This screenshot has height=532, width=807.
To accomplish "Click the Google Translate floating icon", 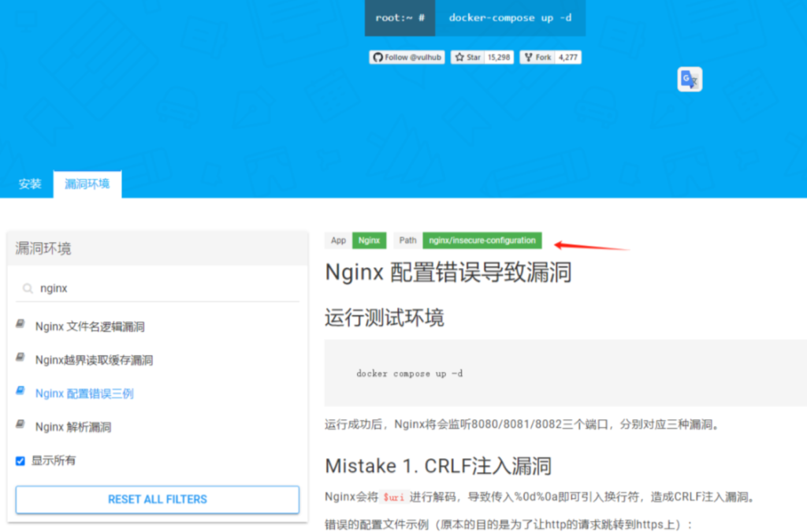I will (690, 80).
